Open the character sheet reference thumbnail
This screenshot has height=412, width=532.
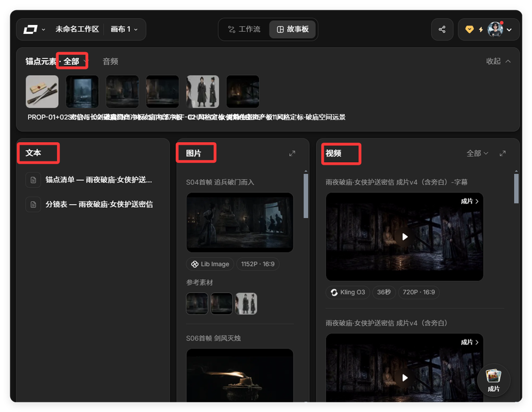[247, 304]
